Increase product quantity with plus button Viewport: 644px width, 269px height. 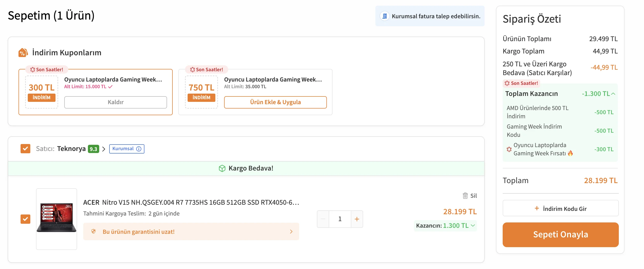click(357, 219)
